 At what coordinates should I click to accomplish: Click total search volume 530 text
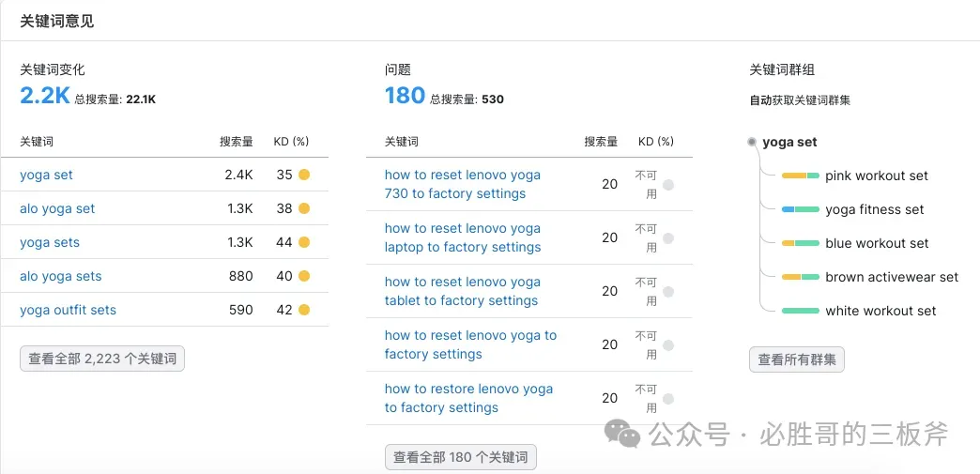tap(493, 99)
